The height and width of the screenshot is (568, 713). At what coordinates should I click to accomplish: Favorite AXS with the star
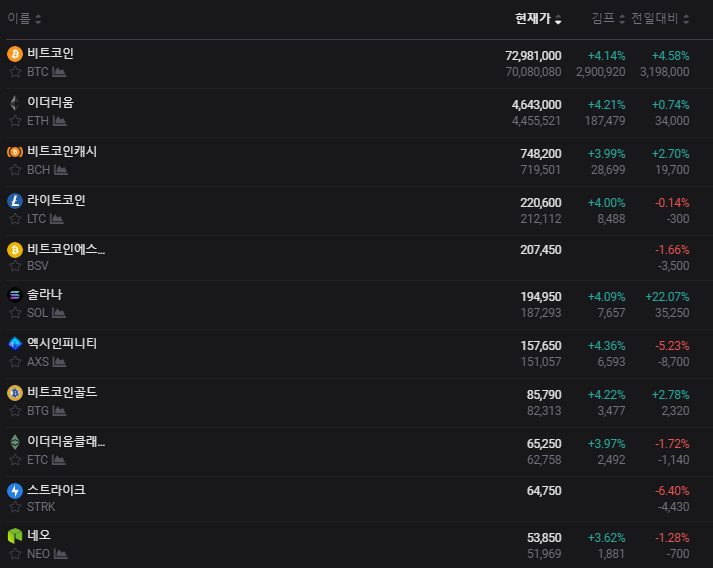tap(15, 362)
